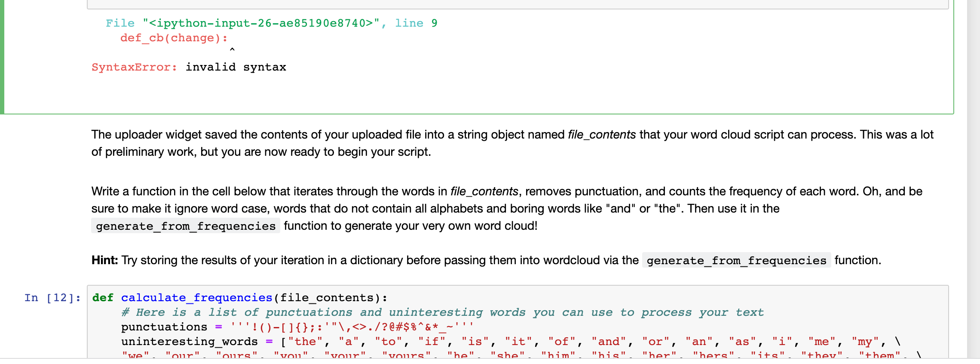Viewport: 980px width, 364px height.
Task: Click italic file_contents in 'Write a function' paragraph
Action: tap(484, 191)
